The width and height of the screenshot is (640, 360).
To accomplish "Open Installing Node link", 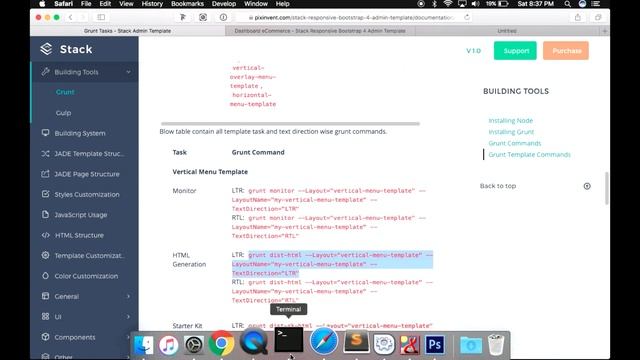I will (511, 120).
